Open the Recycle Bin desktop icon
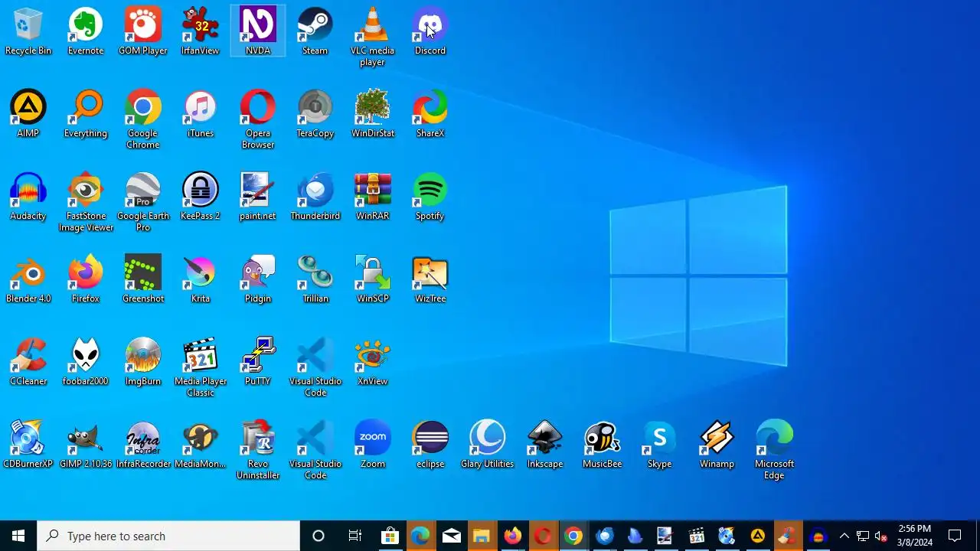Image resolution: width=980 pixels, height=551 pixels. [x=28, y=31]
